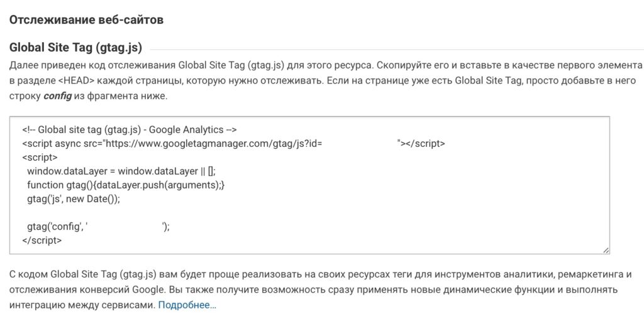Click the googletagmanager.com URL in the code
The width and height of the screenshot is (644, 319).
pyautogui.click(x=214, y=144)
